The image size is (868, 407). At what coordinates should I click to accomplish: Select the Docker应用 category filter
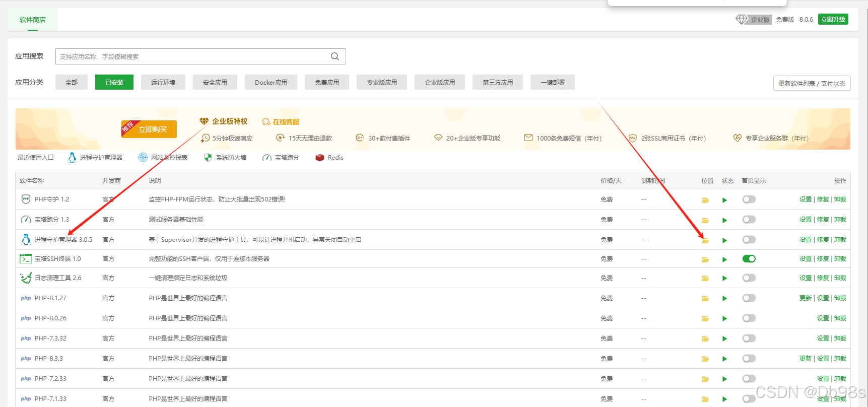(x=271, y=82)
